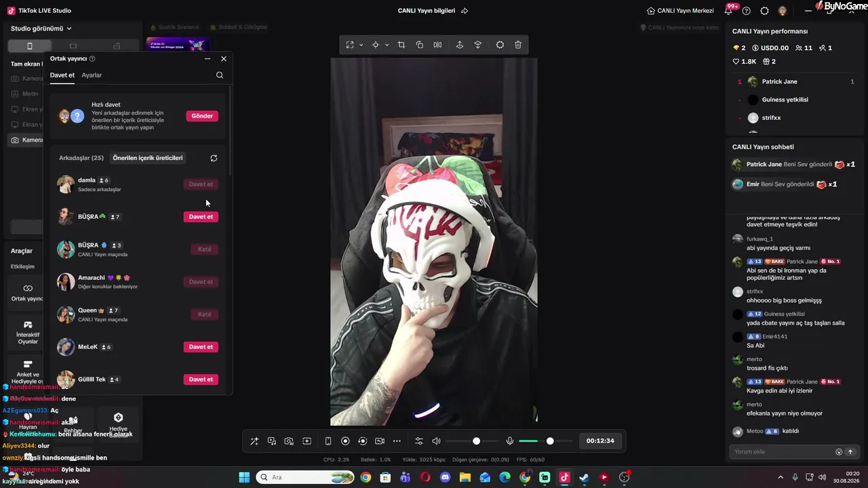
Task: Switch to the Ayarlar tab
Action: pyautogui.click(x=92, y=75)
